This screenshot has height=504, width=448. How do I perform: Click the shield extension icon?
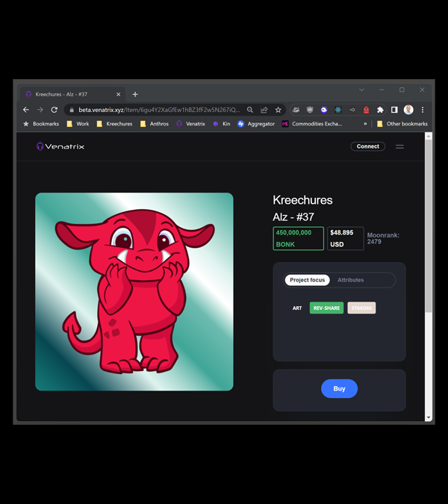[310, 110]
